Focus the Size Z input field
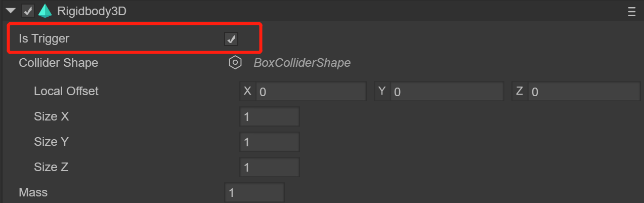Viewport: 644px width, 203px height. click(x=270, y=168)
